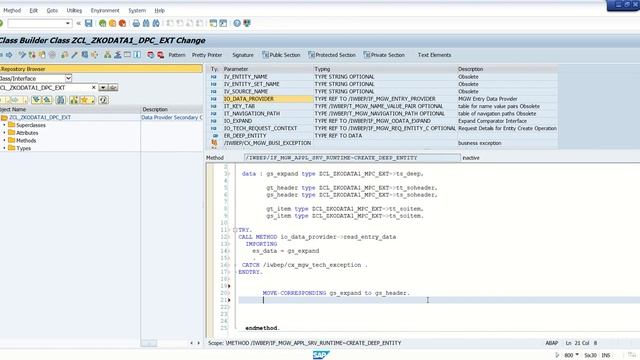The image size is (640, 360).
Task: Click the binoculars Find icon in Repository Browser
Action: point(61,100)
